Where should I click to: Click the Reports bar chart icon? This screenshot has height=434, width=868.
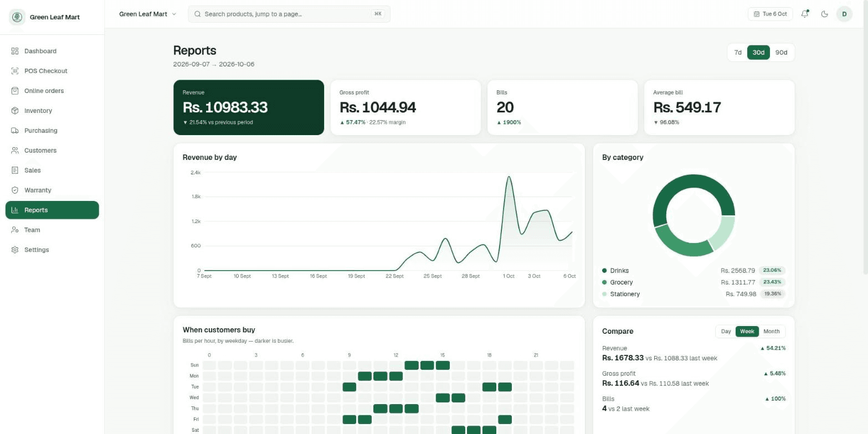click(15, 210)
